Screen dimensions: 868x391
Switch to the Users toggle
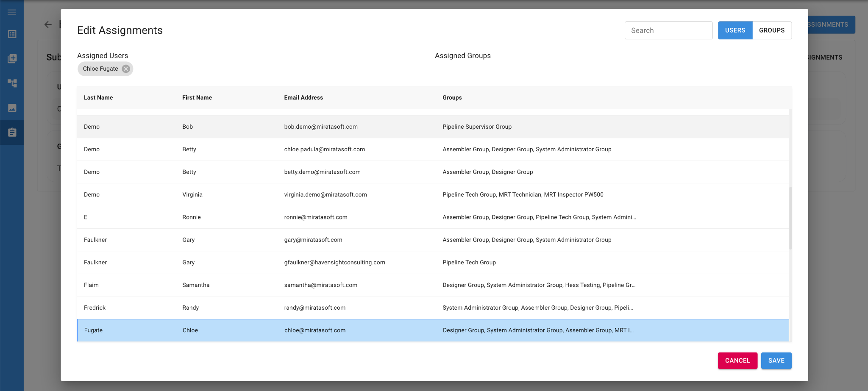pos(735,31)
